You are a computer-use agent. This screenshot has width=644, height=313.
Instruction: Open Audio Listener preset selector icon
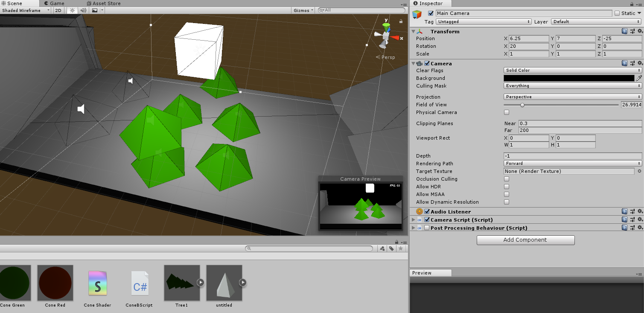pyautogui.click(x=632, y=211)
